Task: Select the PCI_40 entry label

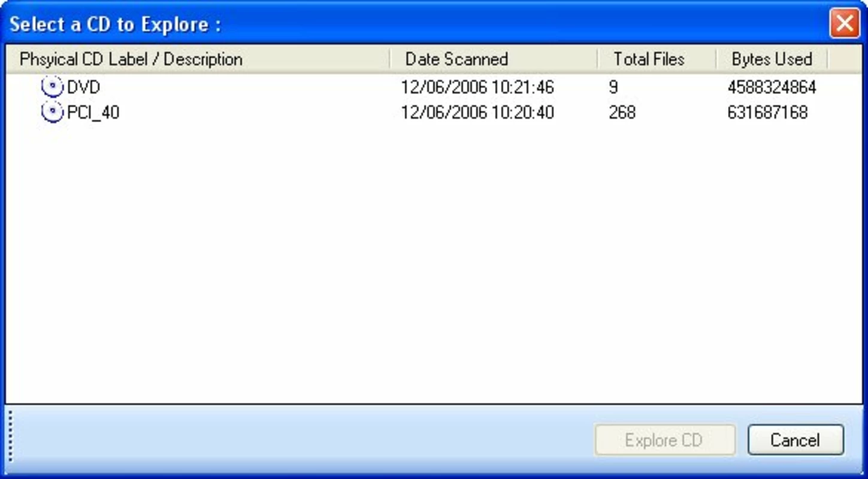Action: coord(93,112)
